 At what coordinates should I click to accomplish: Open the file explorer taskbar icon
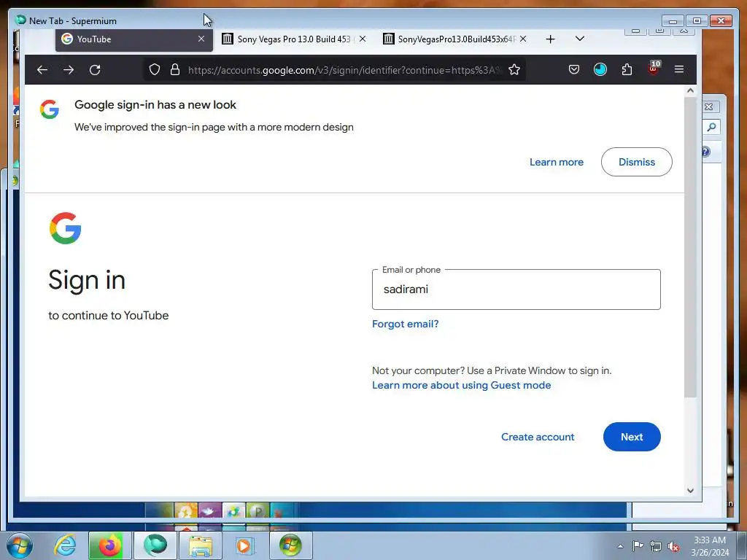tap(201, 545)
